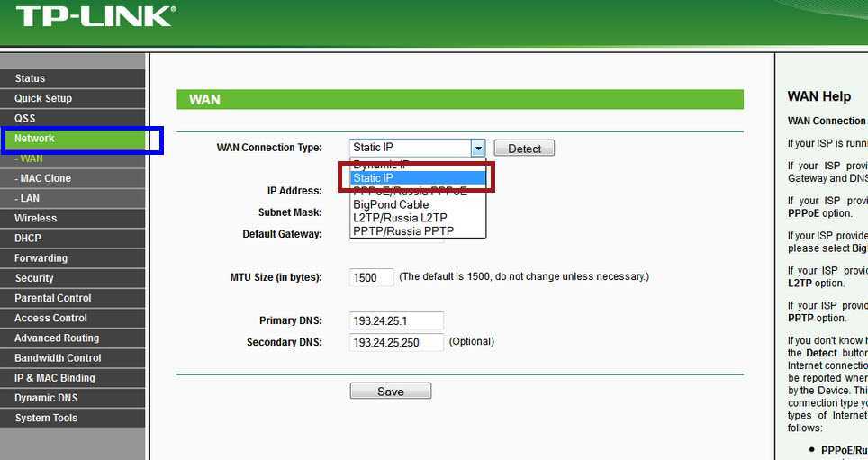Open the WAN Connection Type dropdown arrow
The height and width of the screenshot is (460, 868).
478,149
